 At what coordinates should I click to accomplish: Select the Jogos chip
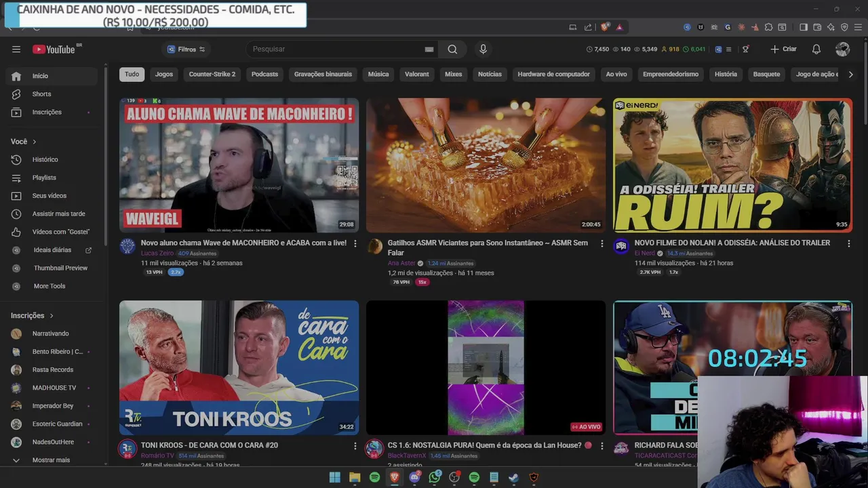click(x=164, y=75)
